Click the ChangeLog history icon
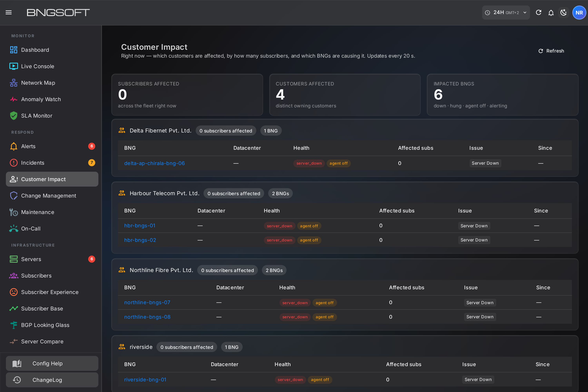 point(17,380)
